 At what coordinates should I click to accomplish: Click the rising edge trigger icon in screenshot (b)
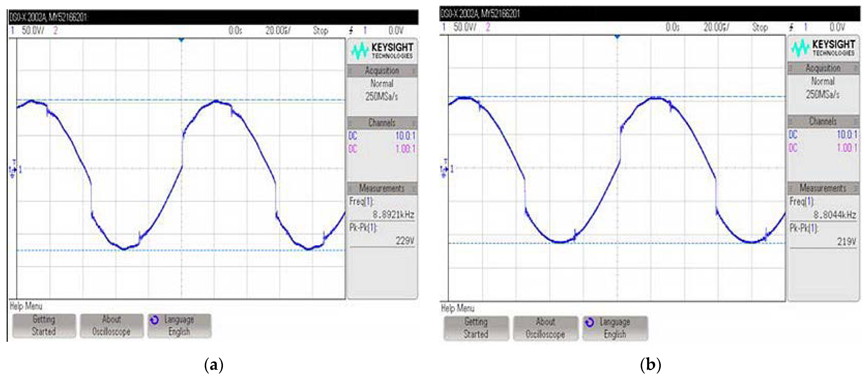[x=791, y=27]
